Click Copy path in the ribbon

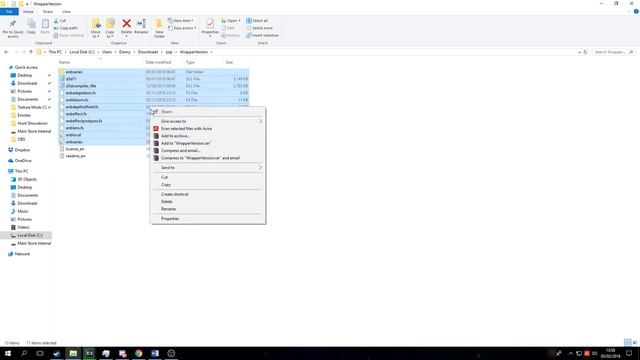tap(65, 28)
